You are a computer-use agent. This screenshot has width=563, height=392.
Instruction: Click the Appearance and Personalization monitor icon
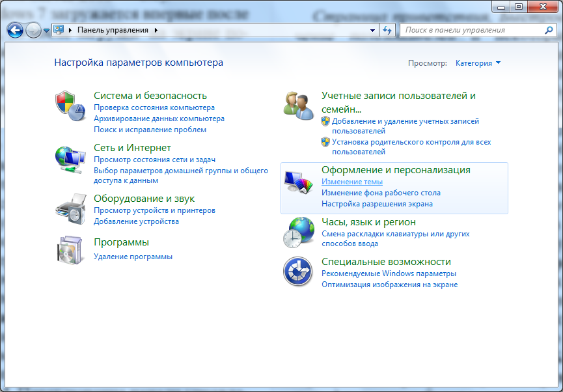pyautogui.click(x=298, y=182)
